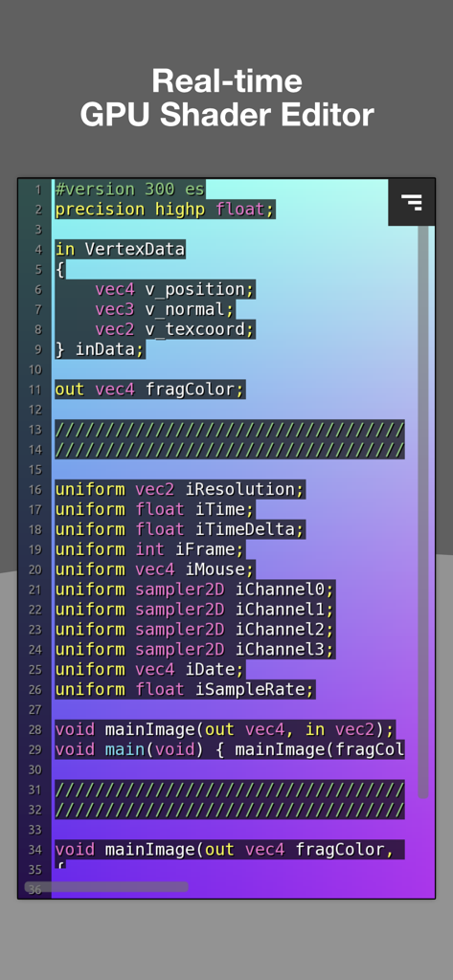Click 'out vec4 fragColor;' on line 11

(x=149, y=390)
